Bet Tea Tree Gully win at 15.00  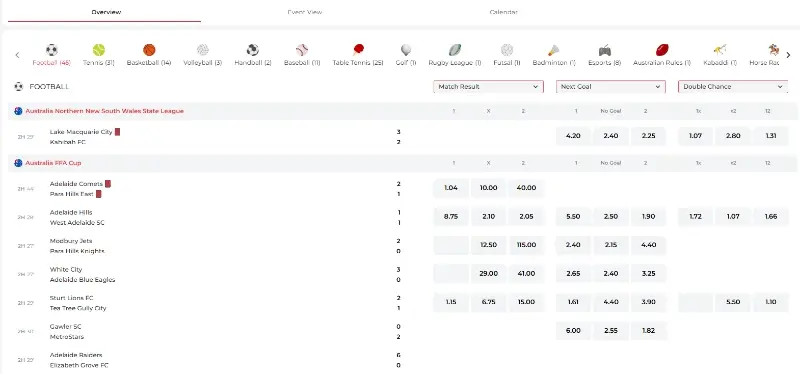point(526,302)
